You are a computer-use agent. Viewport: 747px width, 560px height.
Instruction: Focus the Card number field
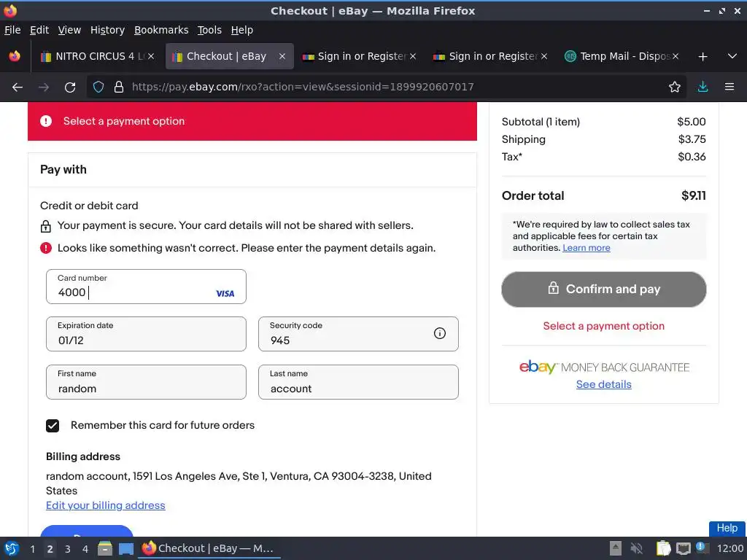[146, 287]
